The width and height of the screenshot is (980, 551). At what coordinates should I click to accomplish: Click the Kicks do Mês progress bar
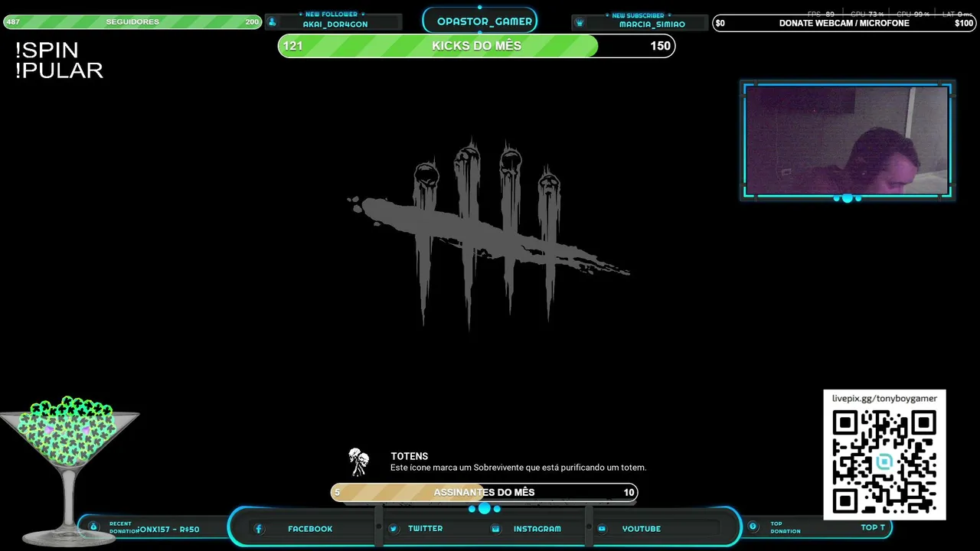tap(476, 46)
